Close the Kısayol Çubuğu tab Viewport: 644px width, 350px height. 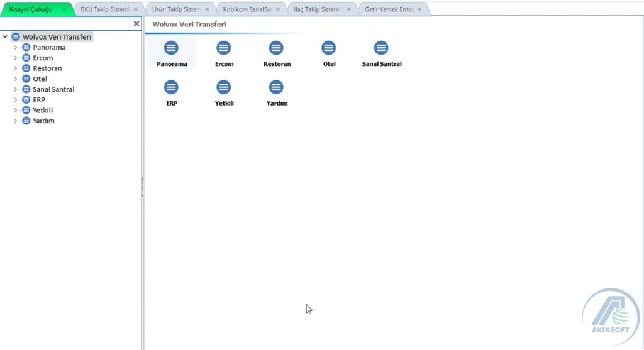[64, 9]
